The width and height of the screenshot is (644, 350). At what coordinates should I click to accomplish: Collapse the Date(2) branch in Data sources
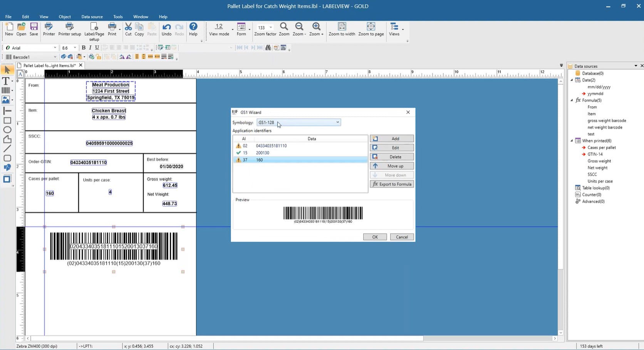572,80
